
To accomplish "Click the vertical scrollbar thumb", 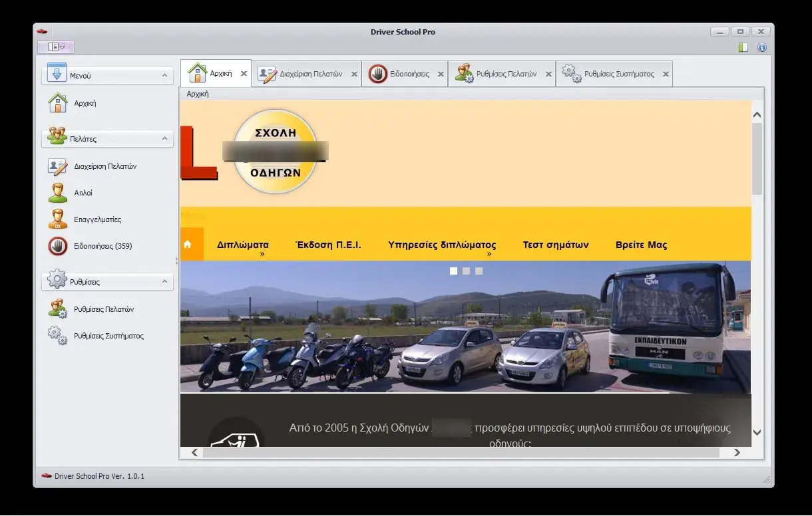I will click(x=757, y=159).
